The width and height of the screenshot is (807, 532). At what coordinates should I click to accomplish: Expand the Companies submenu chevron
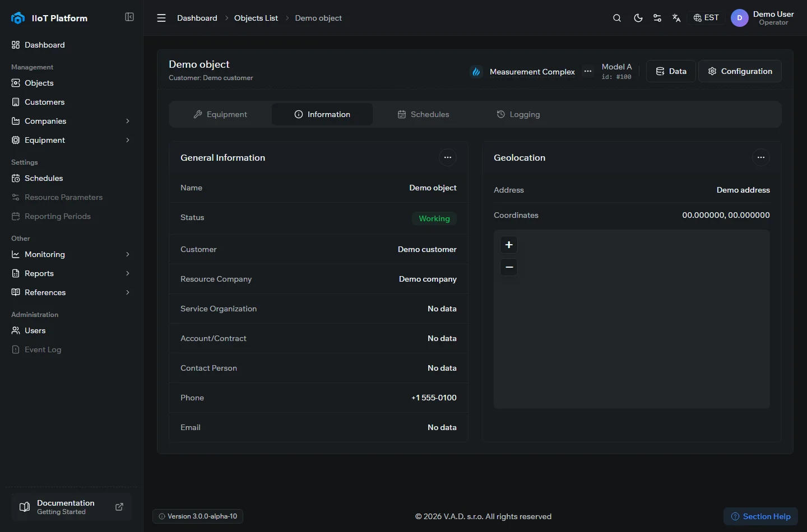click(x=128, y=121)
